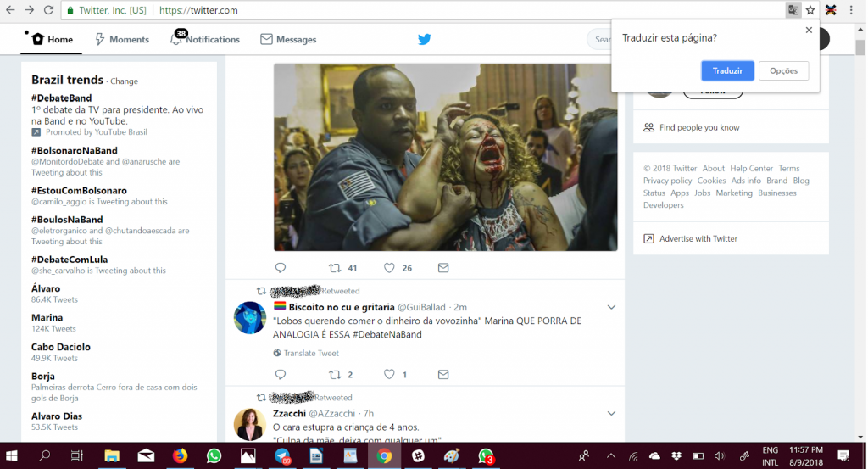The width and height of the screenshot is (868, 469).
Task: Expand options for the Biscoito tweet
Action: [611, 307]
